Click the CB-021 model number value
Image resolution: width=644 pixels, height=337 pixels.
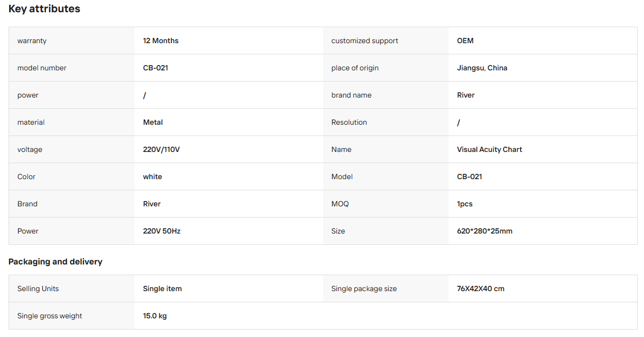pyautogui.click(x=155, y=68)
